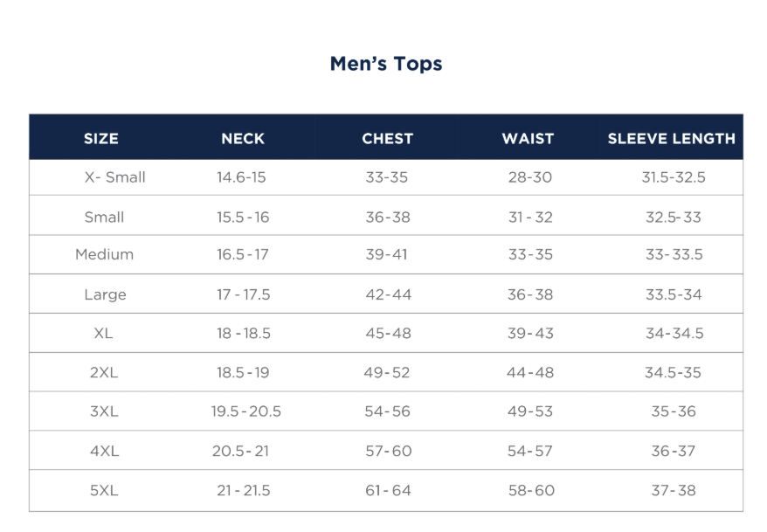Click waist measurement 39-43

(x=530, y=334)
